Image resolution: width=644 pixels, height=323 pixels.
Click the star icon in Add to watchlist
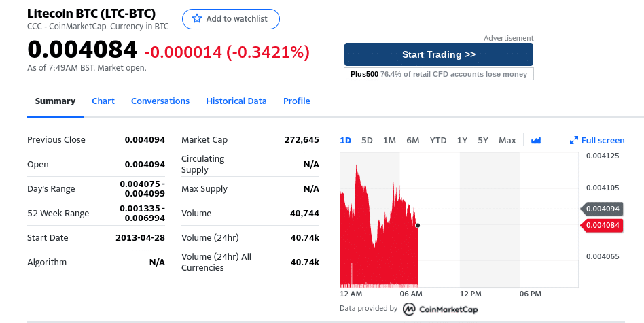point(197,18)
